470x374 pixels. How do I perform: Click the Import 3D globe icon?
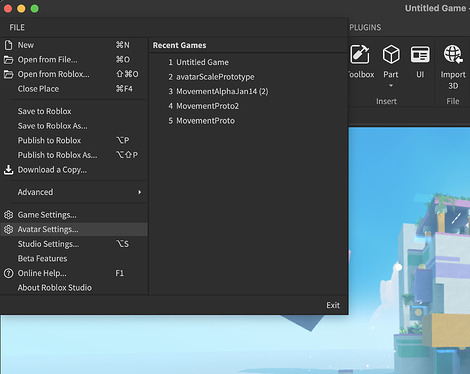(453, 54)
